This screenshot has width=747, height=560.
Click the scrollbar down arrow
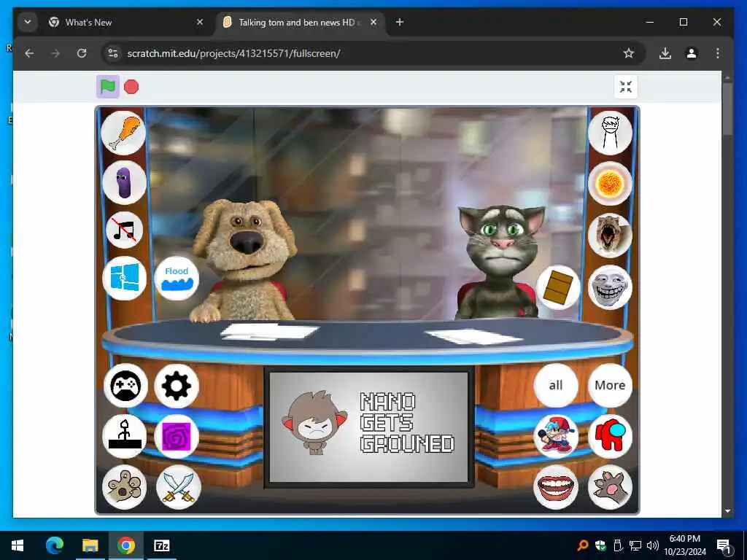point(727,511)
